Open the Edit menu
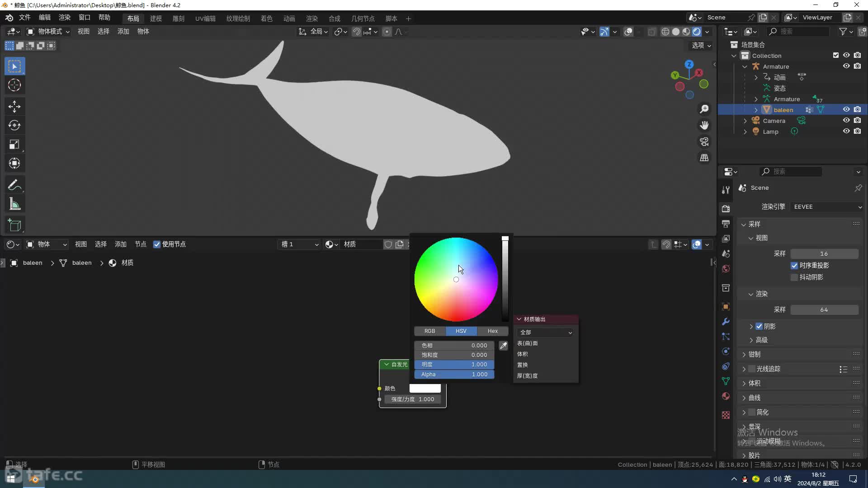Screen dimensions: 868x488 pos(45,18)
